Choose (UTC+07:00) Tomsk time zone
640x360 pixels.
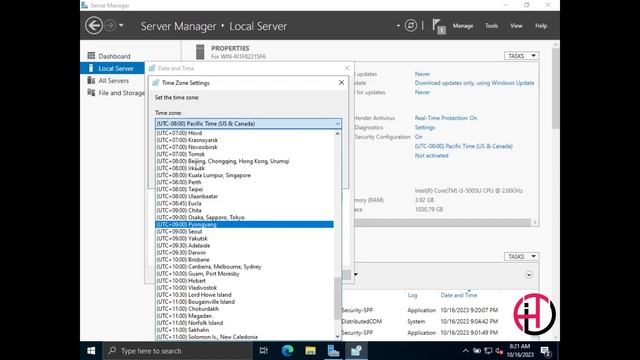245,154
